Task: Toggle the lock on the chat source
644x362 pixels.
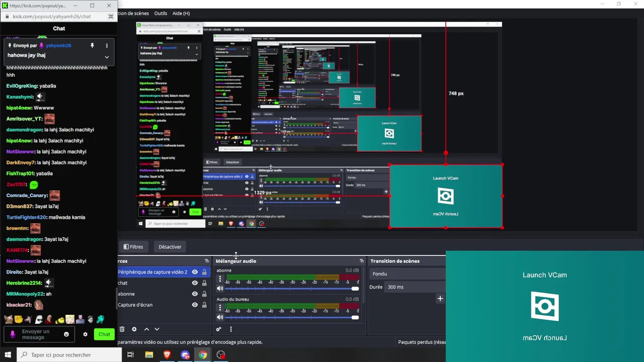Action: [x=204, y=283]
